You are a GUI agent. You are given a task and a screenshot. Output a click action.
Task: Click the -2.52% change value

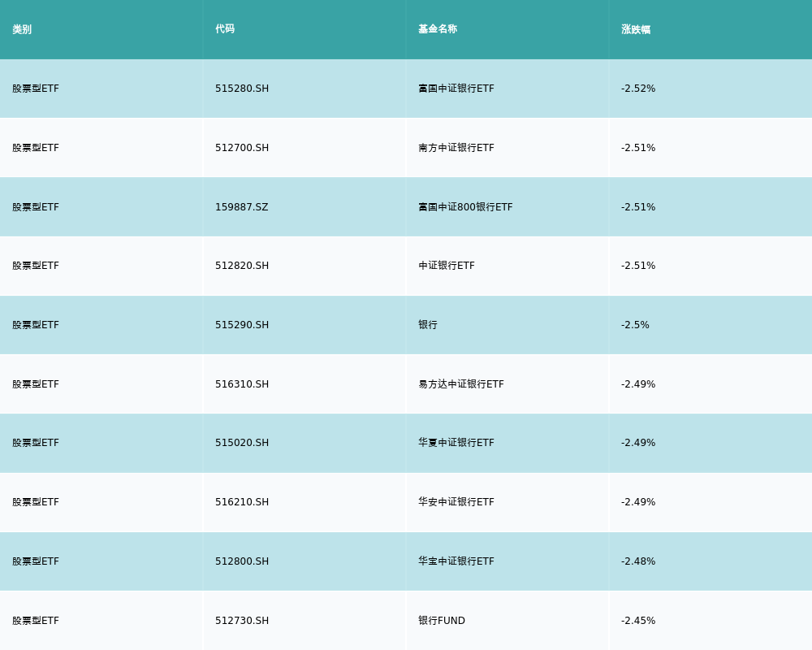click(638, 89)
